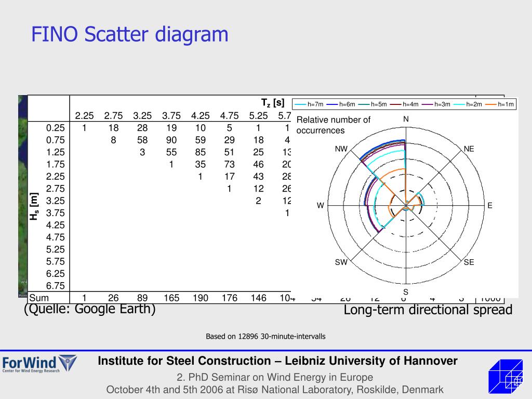The height and width of the screenshot is (399, 532).
Task: Click the S compass label
Action: tap(406, 292)
